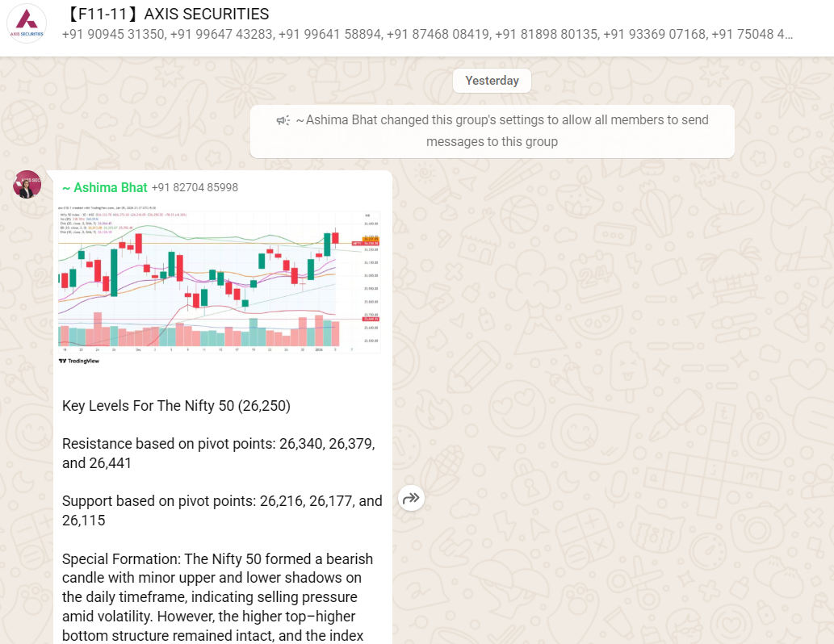Open the Nifty candlestick chart image
Image resolution: width=834 pixels, height=644 pixels.
pos(220,274)
